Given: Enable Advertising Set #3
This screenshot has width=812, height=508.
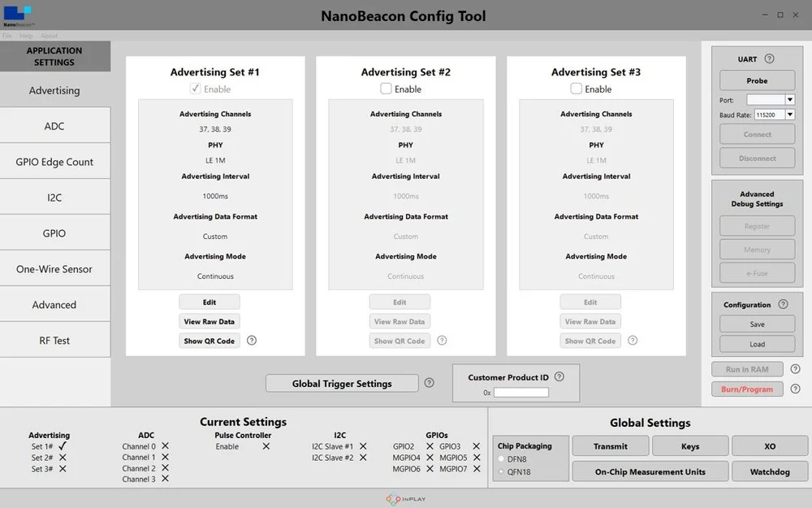Looking at the screenshot, I should point(576,89).
